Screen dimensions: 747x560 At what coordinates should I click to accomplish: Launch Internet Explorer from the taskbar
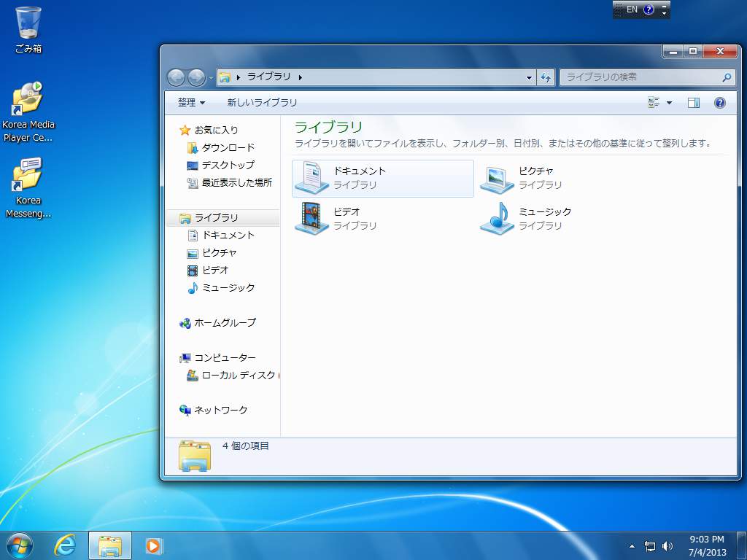pyautogui.click(x=66, y=545)
